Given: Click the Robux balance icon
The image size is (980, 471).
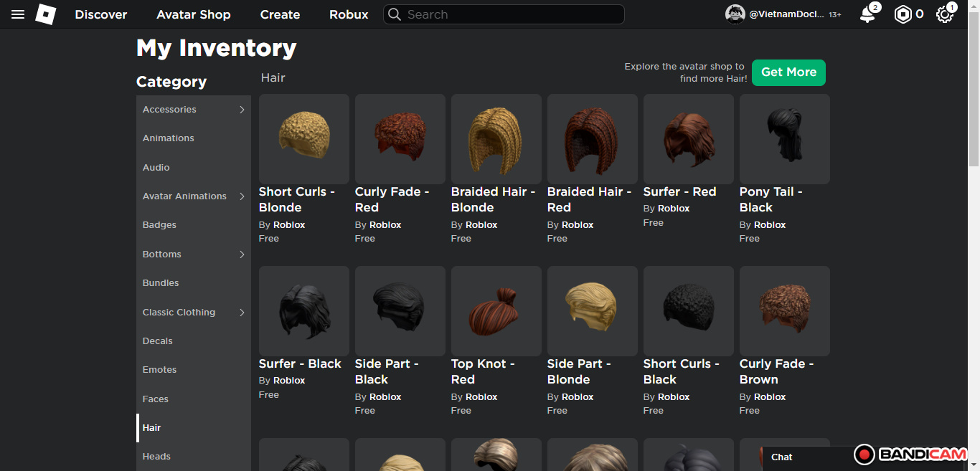Looking at the screenshot, I should 903,14.
